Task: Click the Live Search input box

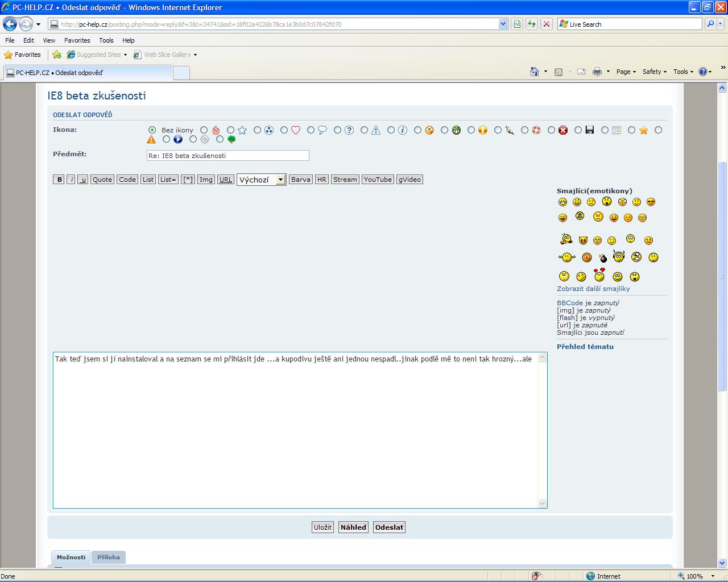Action: [x=630, y=24]
